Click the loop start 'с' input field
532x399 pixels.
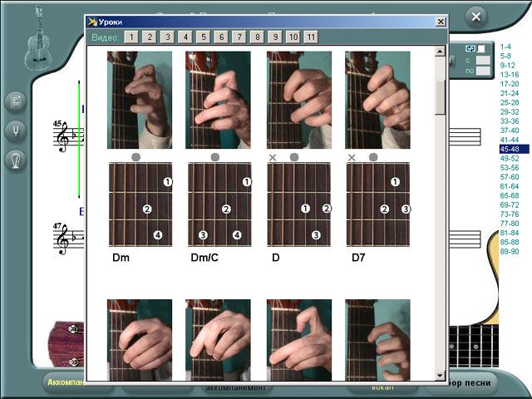coord(483,60)
